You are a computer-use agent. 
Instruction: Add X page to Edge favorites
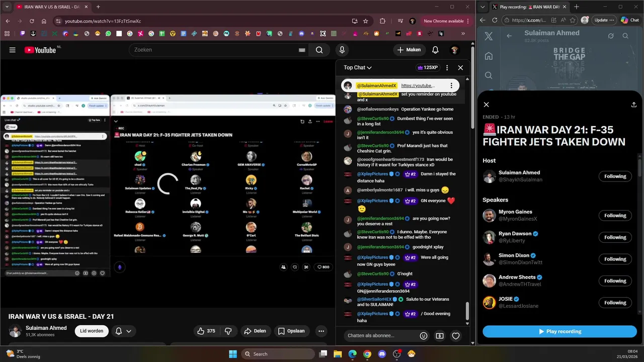pyautogui.click(x=573, y=20)
